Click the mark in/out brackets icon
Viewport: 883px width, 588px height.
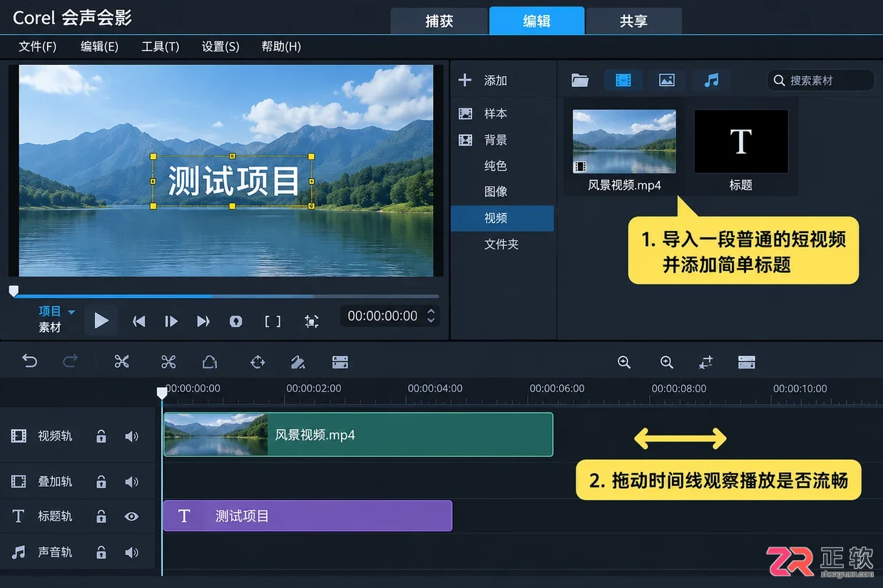tap(272, 321)
